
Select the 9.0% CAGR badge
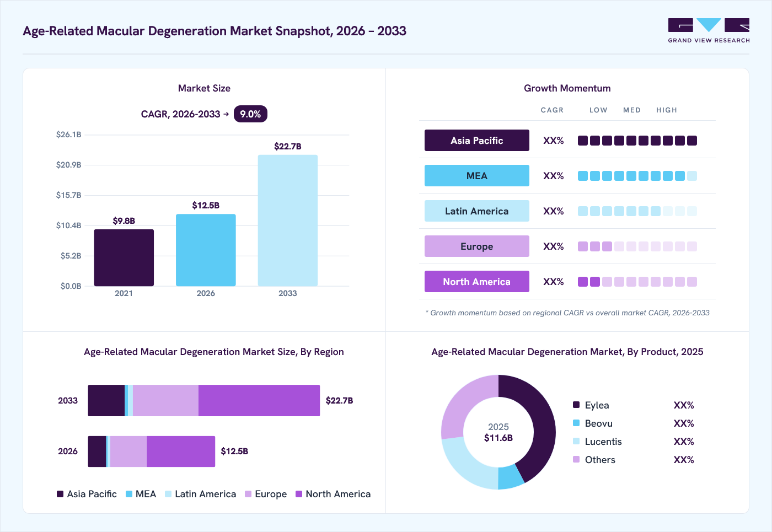tap(250, 114)
